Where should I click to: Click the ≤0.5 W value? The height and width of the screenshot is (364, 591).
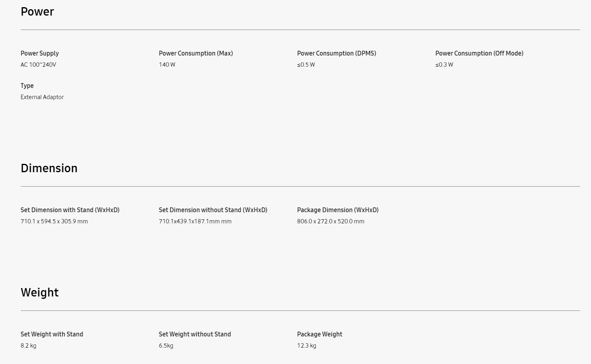point(306,65)
